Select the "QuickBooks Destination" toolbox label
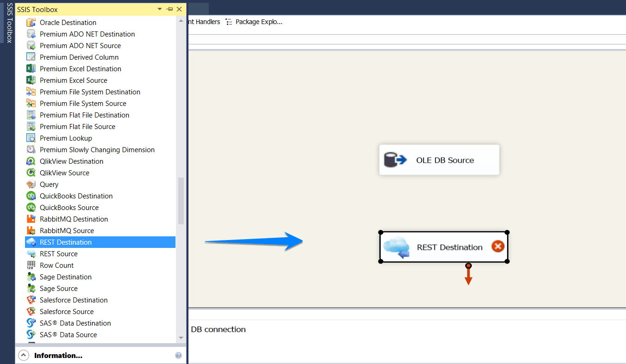Viewport: 626px width, 364px height. [76, 196]
